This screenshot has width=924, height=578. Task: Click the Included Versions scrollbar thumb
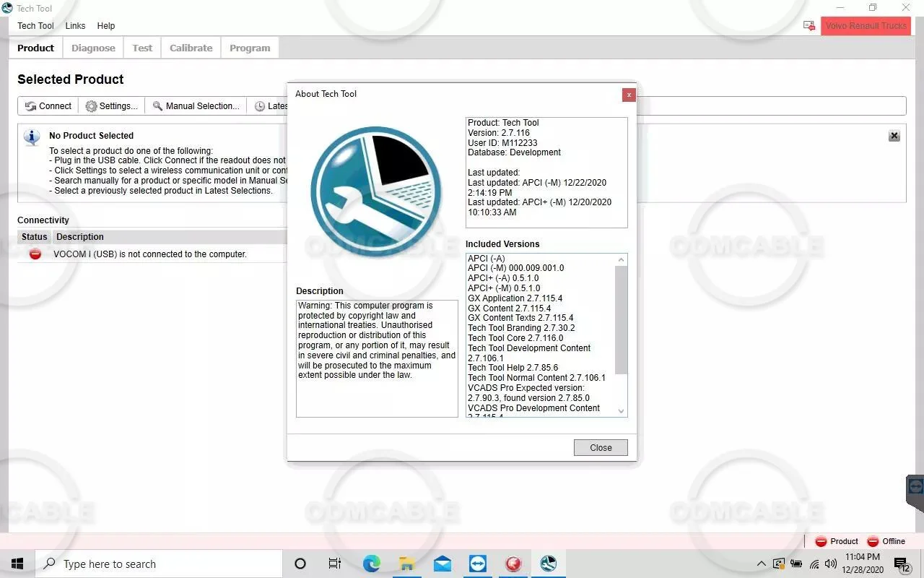[x=621, y=320]
